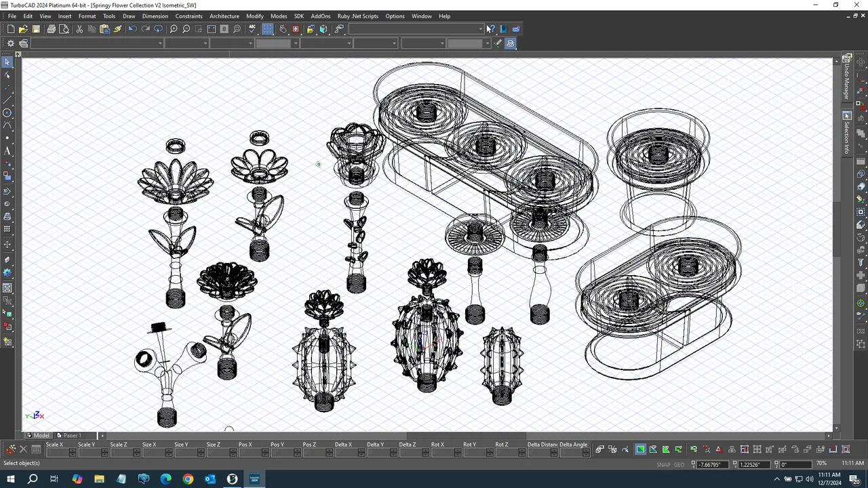
Task: Open the Architecture menu
Action: click(224, 16)
